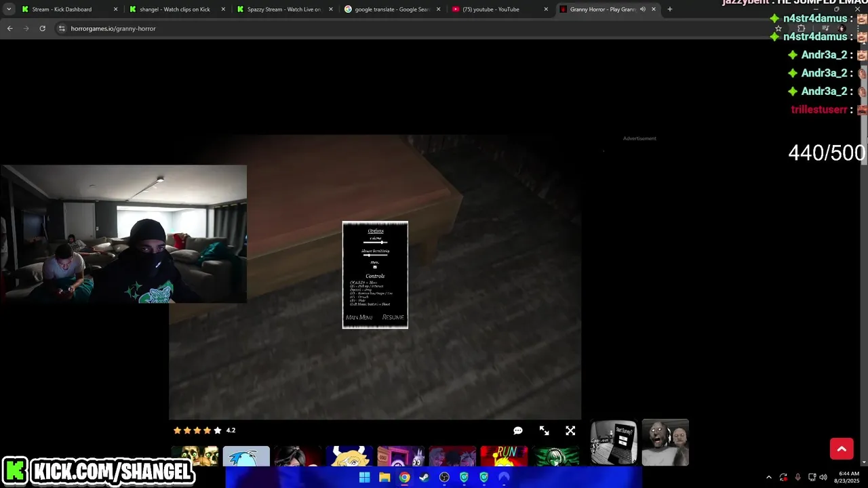
Task: Open the dark-haired girl game thumbnail
Action: point(298,456)
